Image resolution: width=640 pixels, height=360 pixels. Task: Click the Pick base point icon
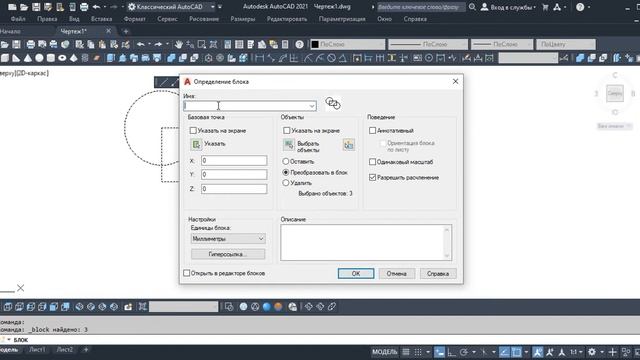(x=196, y=144)
